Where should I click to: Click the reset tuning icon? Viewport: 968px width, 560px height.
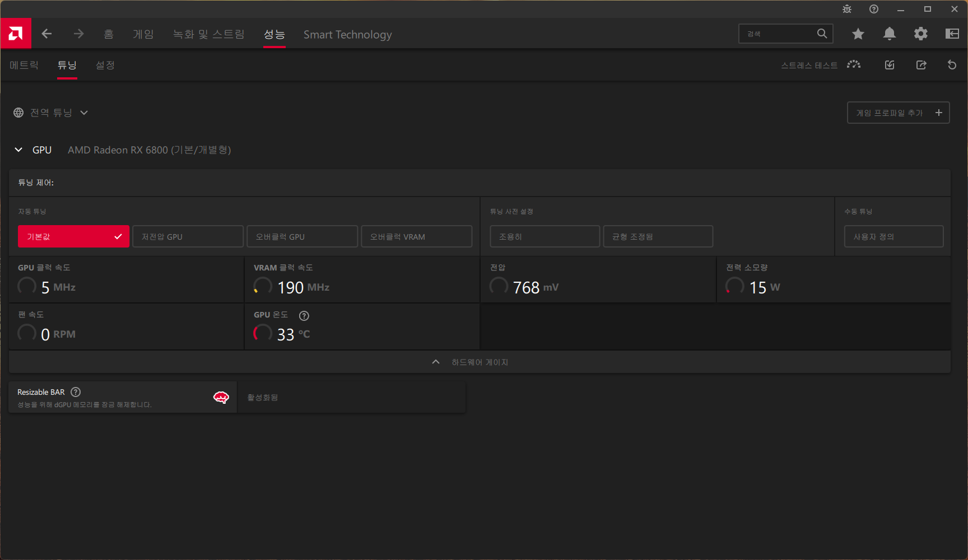point(952,65)
